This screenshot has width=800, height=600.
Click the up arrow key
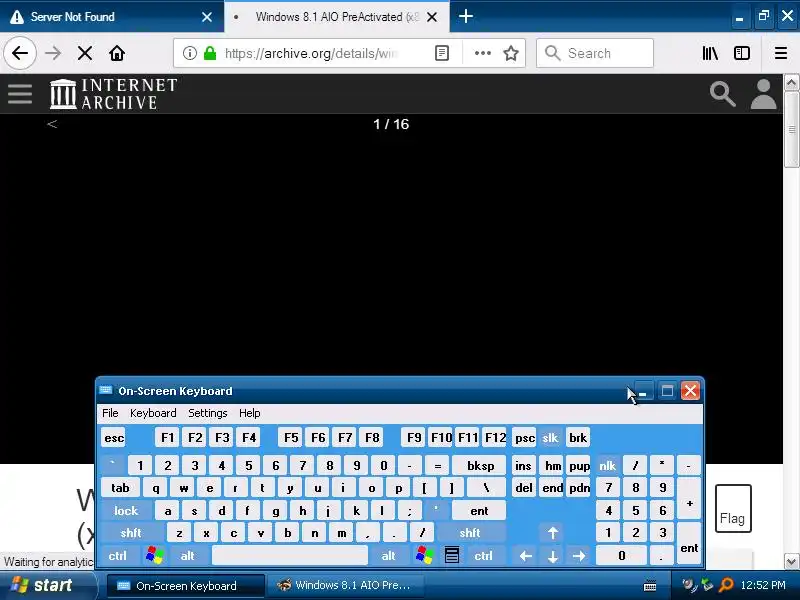click(x=553, y=533)
